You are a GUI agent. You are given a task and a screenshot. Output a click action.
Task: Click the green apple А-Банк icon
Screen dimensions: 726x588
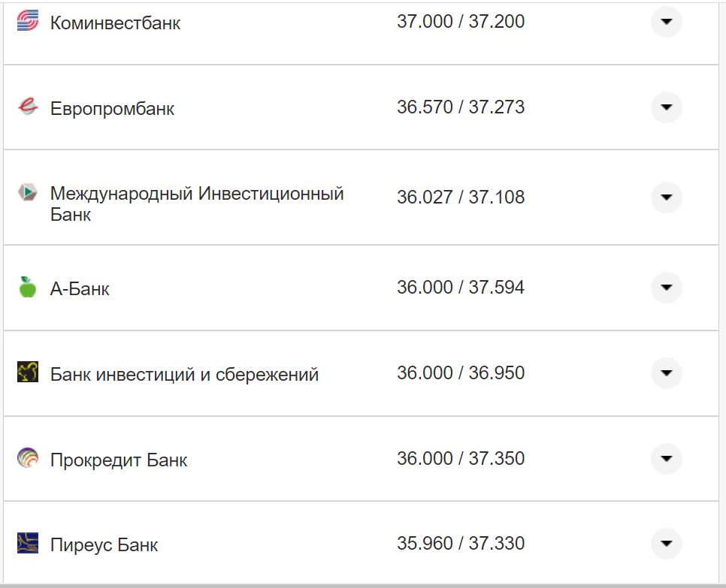pyautogui.click(x=27, y=288)
